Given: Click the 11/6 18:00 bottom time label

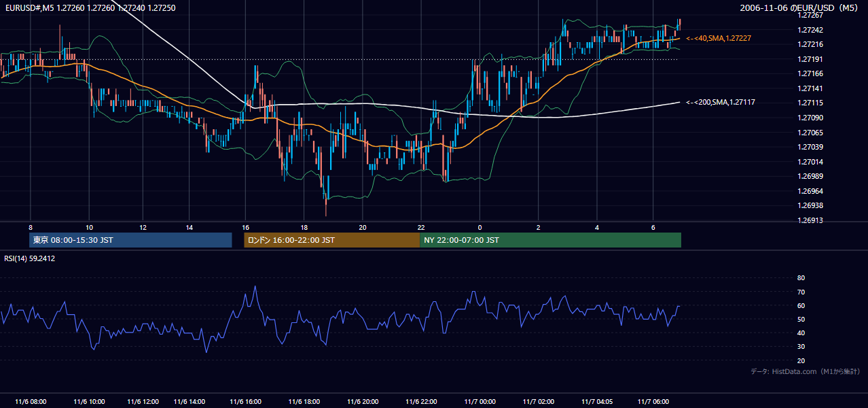Looking at the screenshot, I should click(304, 402).
